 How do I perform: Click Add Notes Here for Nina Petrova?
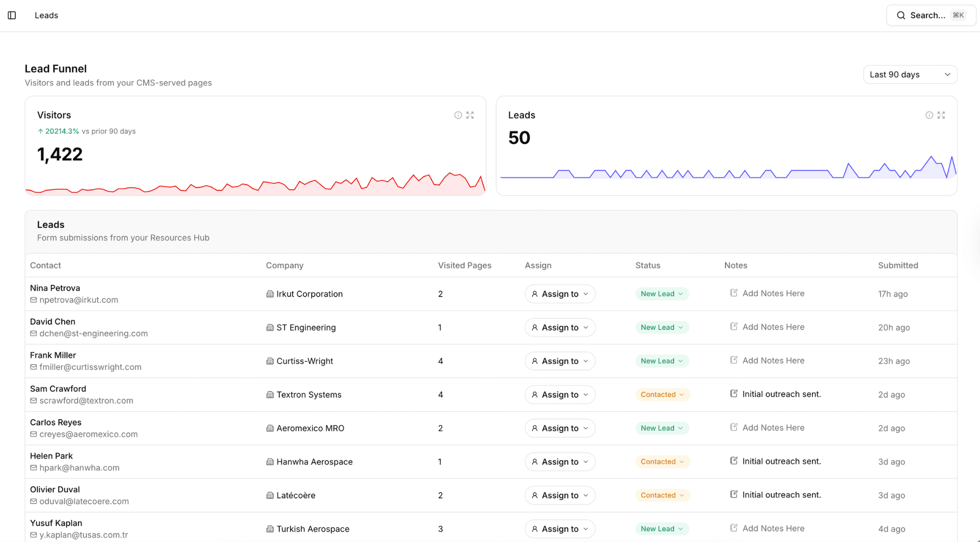pyautogui.click(x=773, y=293)
